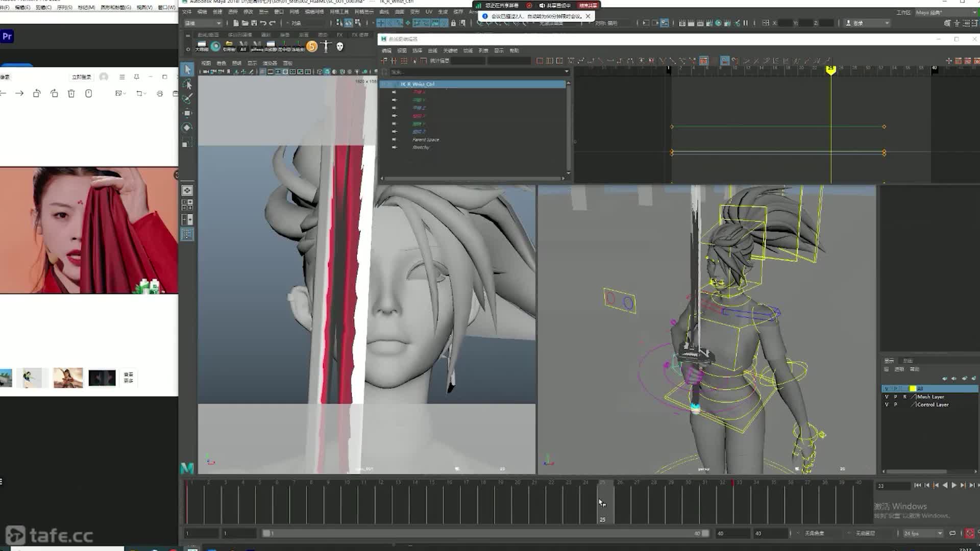Open the workspace dropdown at top right
The height and width of the screenshot is (551, 980).
point(946,12)
